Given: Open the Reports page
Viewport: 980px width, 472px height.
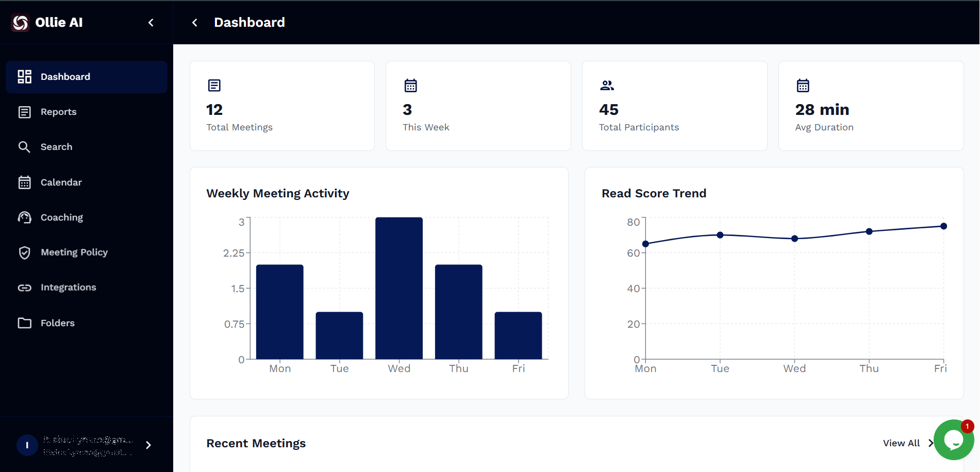Looking at the screenshot, I should coord(58,112).
